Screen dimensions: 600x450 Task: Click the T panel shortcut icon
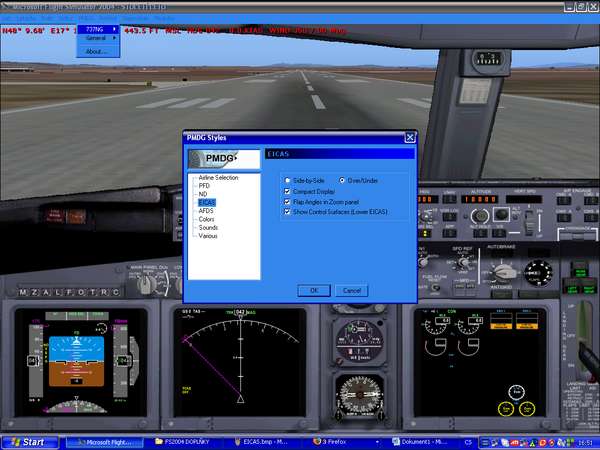tap(93, 292)
